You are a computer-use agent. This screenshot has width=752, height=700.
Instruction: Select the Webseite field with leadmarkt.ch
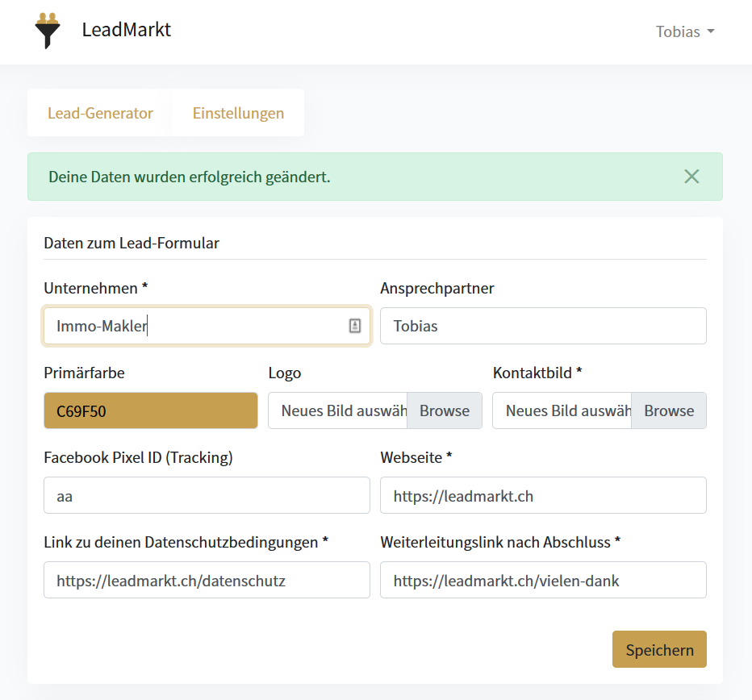(x=542, y=495)
